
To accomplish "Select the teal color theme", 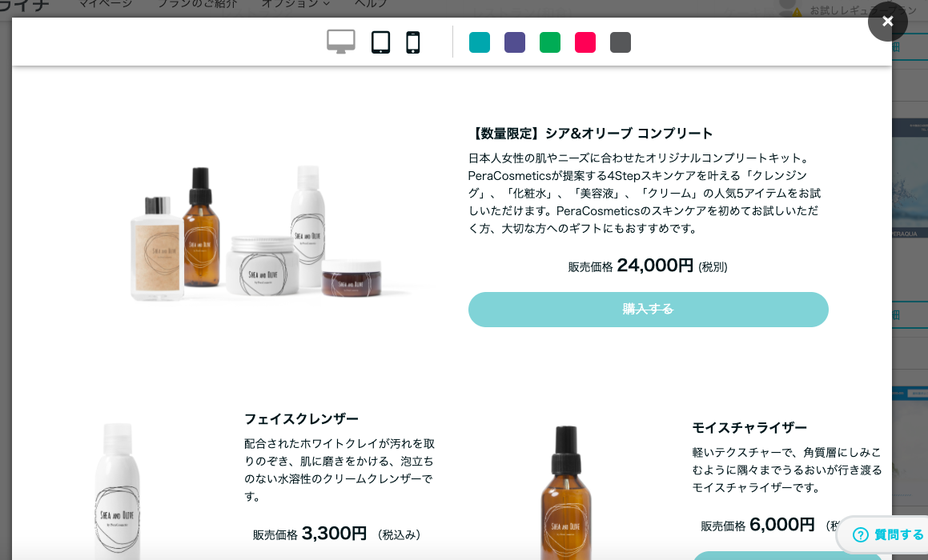I will [x=480, y=42].
